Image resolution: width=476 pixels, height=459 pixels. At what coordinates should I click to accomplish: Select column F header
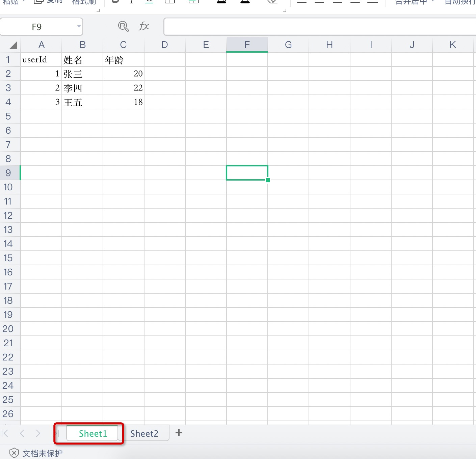[247, 45]
